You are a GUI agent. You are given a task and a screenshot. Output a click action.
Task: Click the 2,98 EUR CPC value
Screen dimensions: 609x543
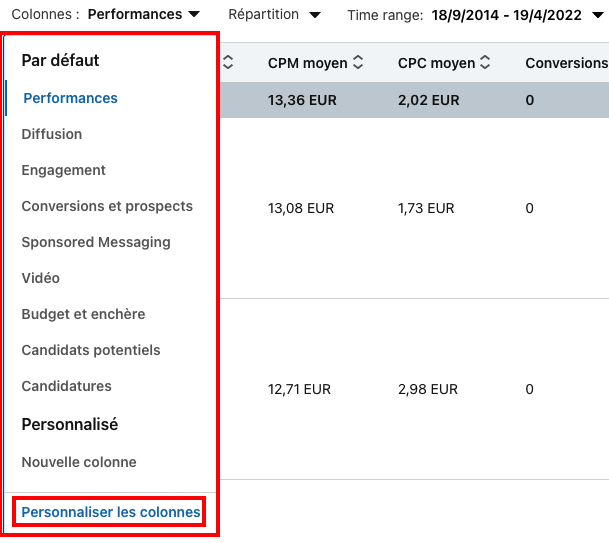pos(428,389)
